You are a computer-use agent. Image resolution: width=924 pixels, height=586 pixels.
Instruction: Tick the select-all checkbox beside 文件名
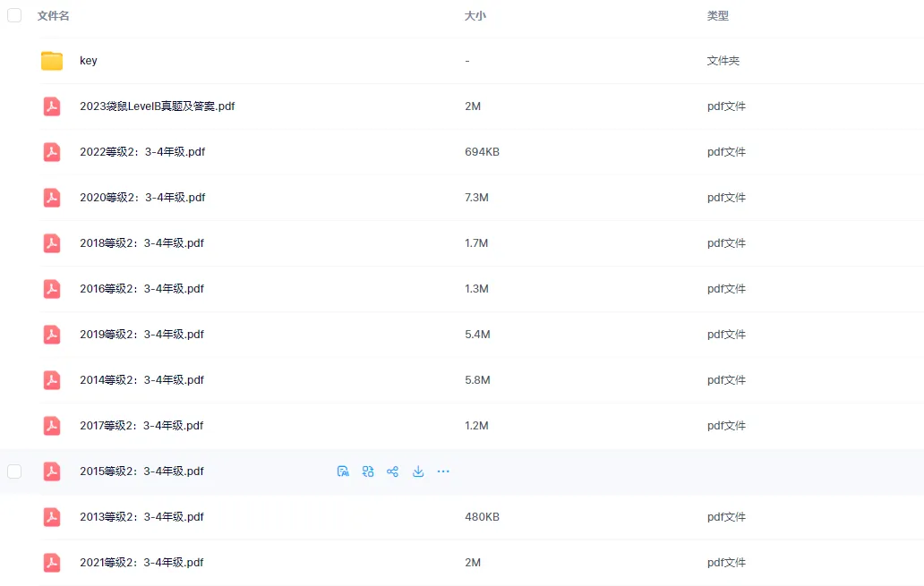coord(14,15)
